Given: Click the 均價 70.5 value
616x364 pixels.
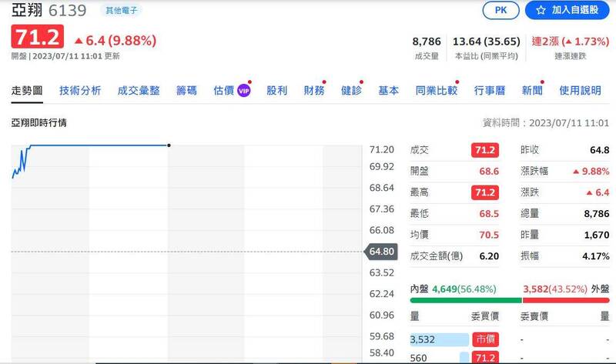Looking at the screenshot, I should 489,235.
